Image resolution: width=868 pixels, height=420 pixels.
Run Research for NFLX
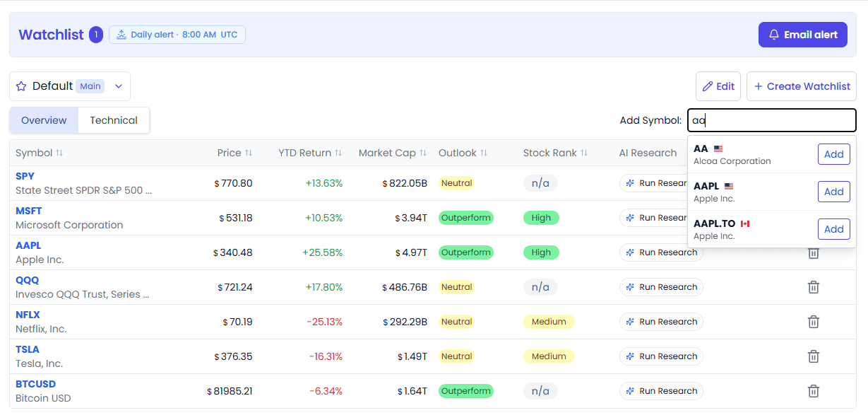coord(661,322)
